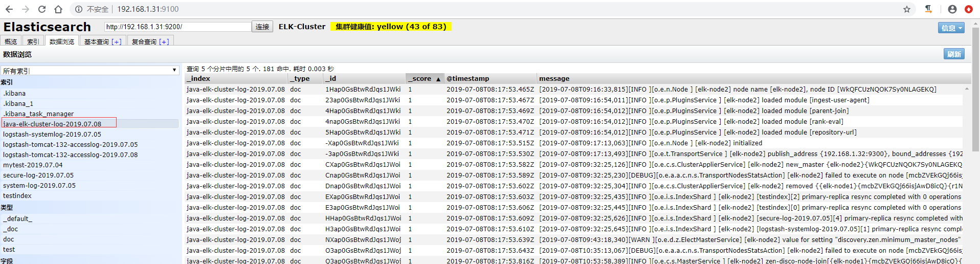
Task: Select logstash-systemlog-2019.07.05 index
Action: point(90,134)
